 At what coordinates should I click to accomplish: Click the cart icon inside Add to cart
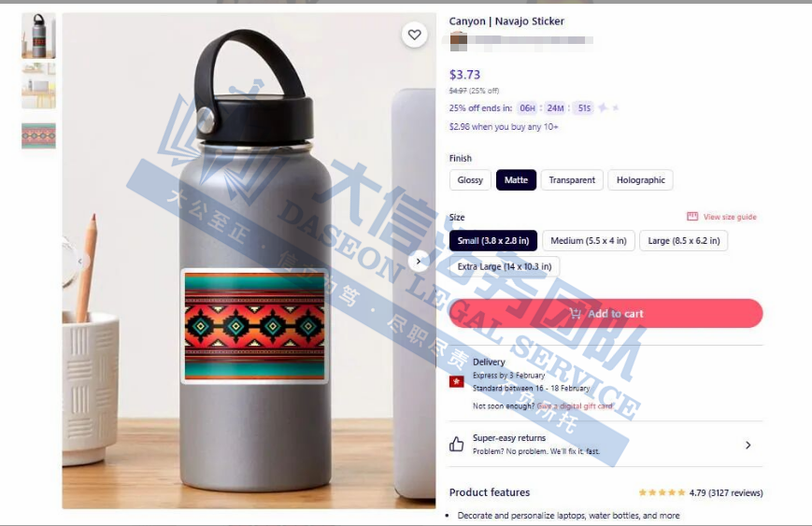576,313
